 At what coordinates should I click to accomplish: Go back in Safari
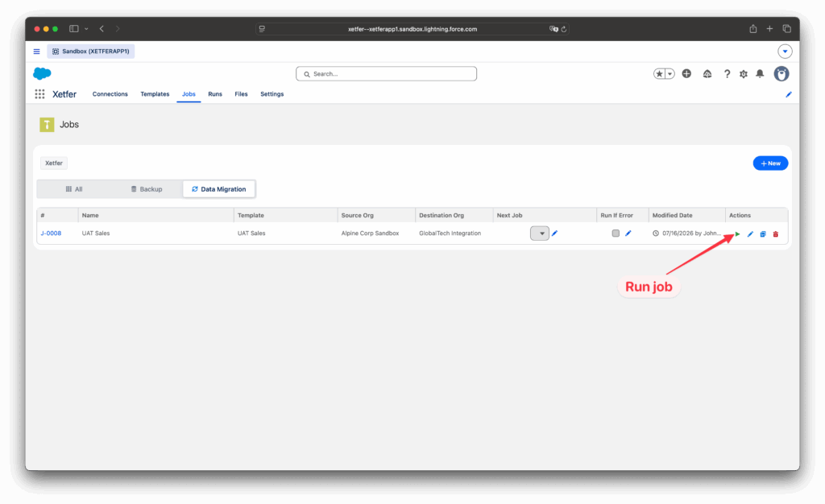[102, 29]
